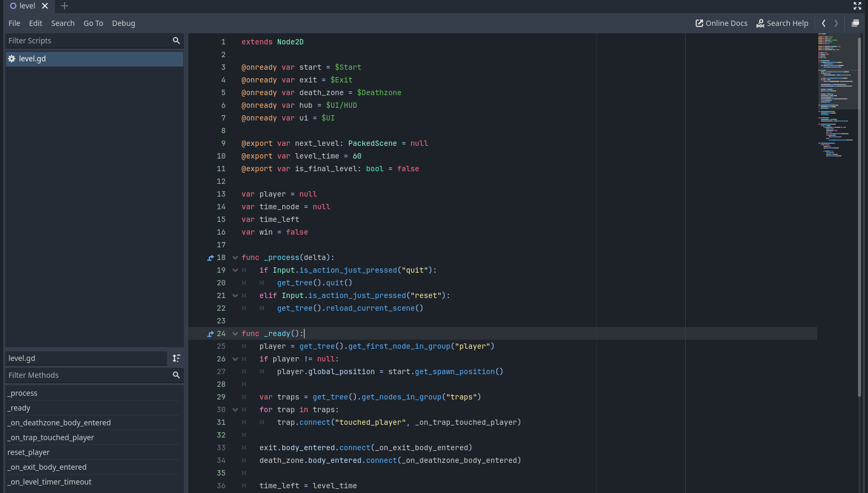868x493 pixels.
Task: Fold the elif block at line 21
Action: click(x=235, y=296)
